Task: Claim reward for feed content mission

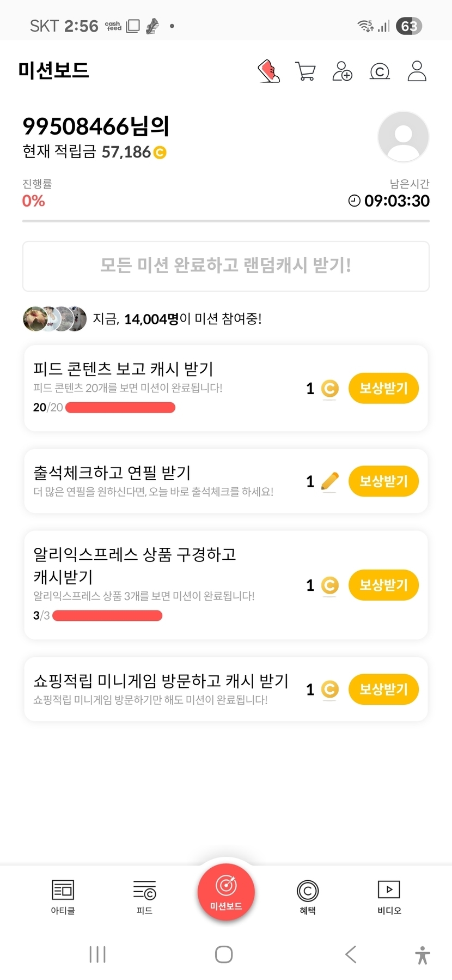Action: pyautogui.click(x=383, y=388)
